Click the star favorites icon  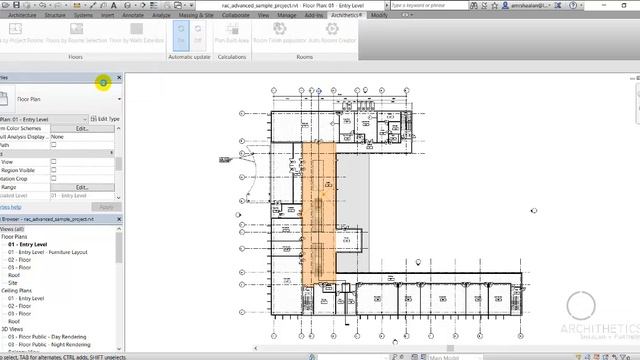[495, 5]
